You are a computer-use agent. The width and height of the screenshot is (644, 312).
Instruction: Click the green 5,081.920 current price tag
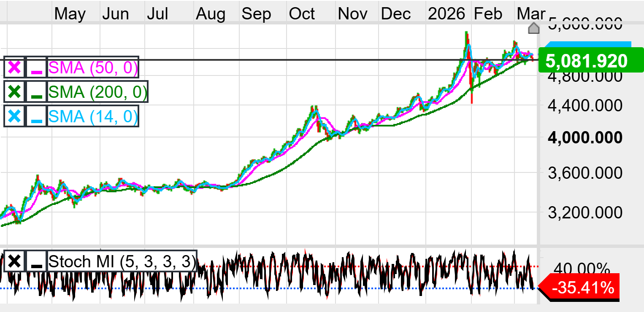pyautogui.click(x=586, y=61)
